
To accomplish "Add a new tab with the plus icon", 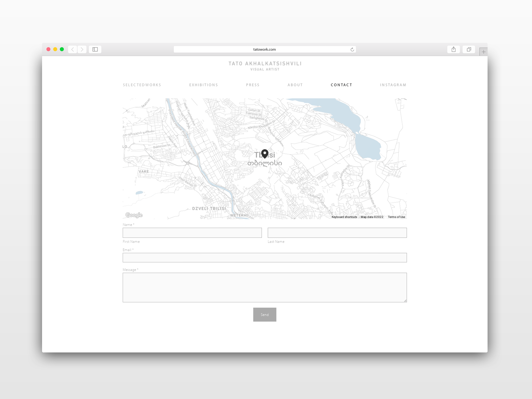I will (x=483, y=52).
